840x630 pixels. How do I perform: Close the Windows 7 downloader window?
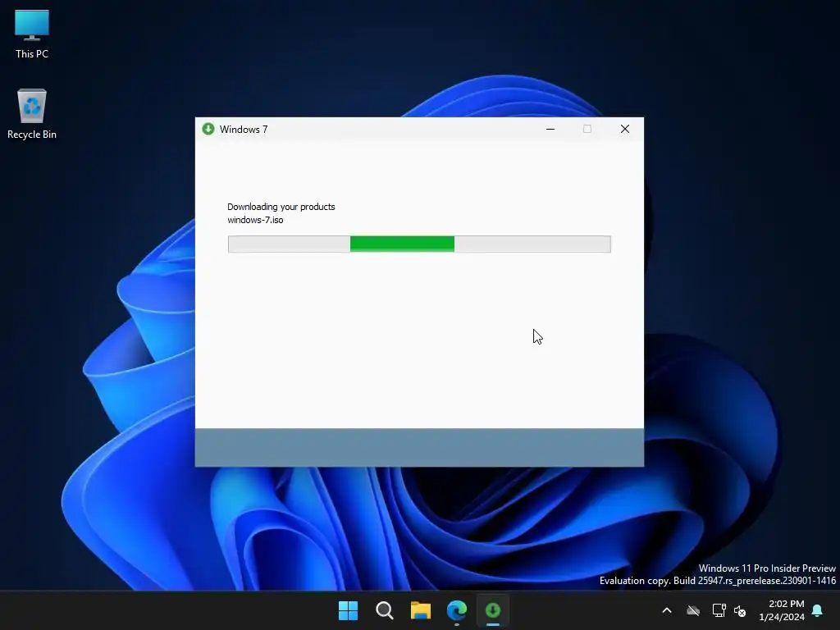click(624, 129)
